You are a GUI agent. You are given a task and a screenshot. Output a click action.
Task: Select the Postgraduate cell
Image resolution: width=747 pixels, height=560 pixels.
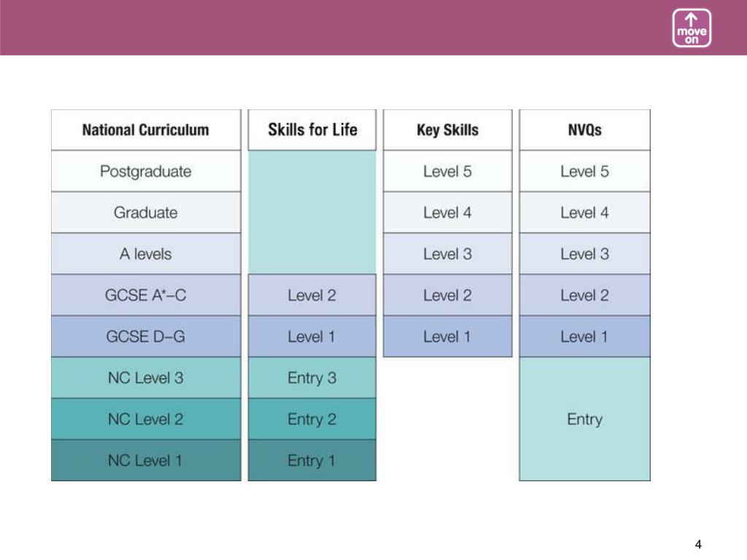146,171
